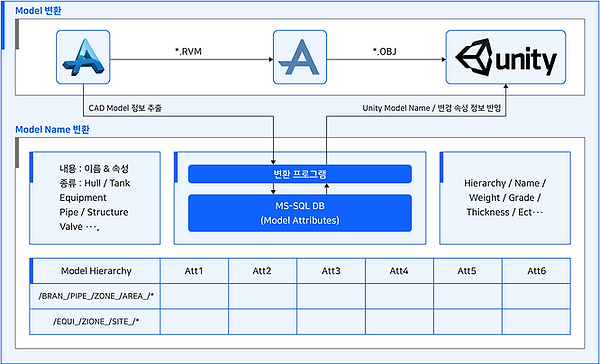Click the 'Model Hierarchy' table header
600x364 pixels.
pos(96,271)
